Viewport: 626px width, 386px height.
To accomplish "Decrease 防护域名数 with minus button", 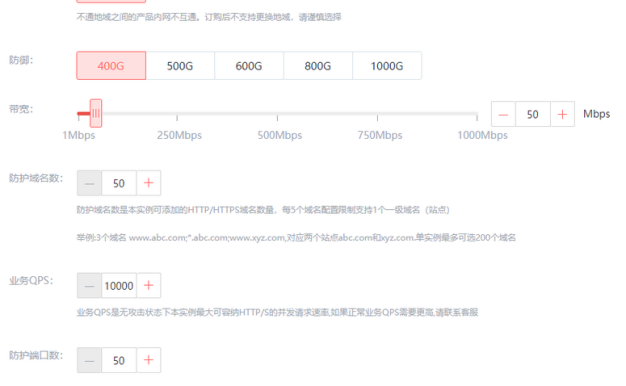I will tap(89, 183).
